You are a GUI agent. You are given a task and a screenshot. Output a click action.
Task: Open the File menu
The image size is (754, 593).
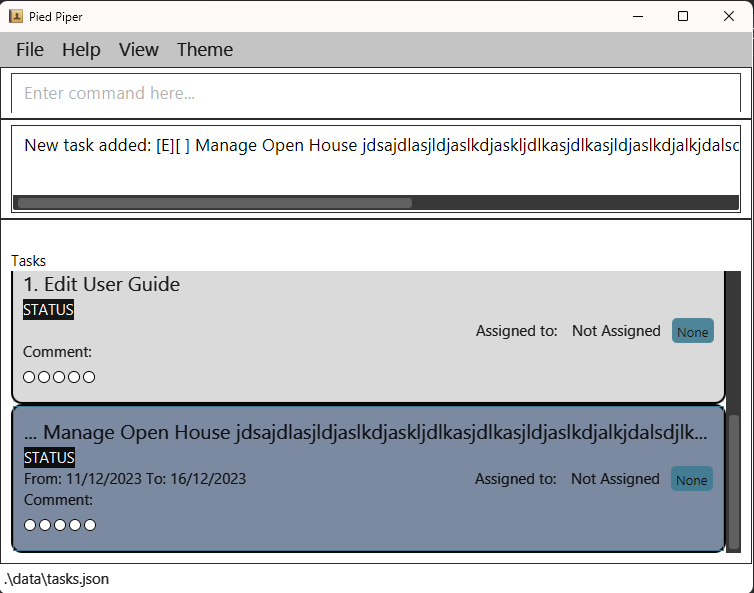[30, 50]
